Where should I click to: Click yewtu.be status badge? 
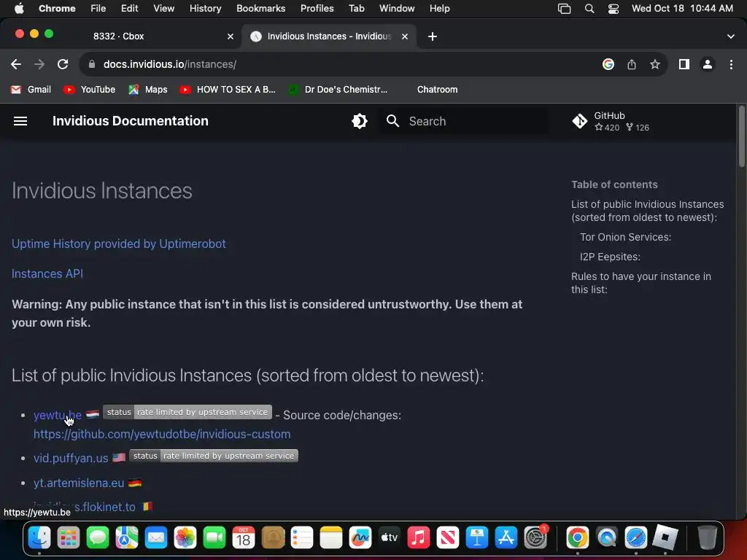pos(187,412)
